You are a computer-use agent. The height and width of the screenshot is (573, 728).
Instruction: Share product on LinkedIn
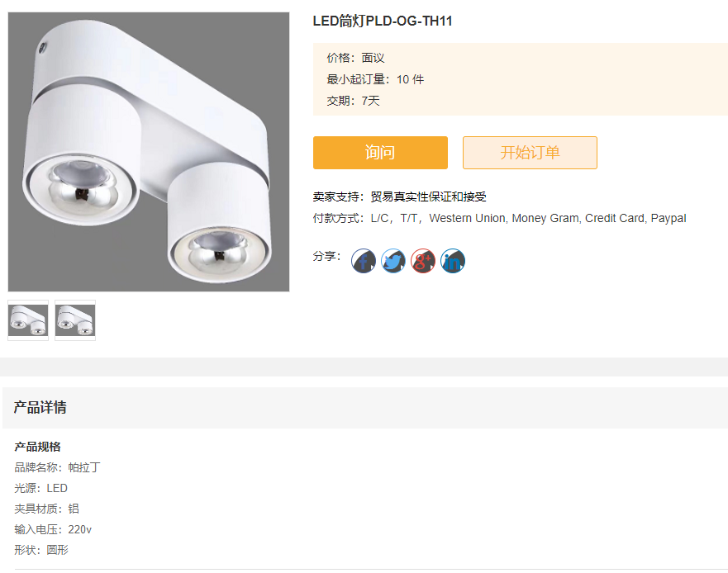[453, 261]
